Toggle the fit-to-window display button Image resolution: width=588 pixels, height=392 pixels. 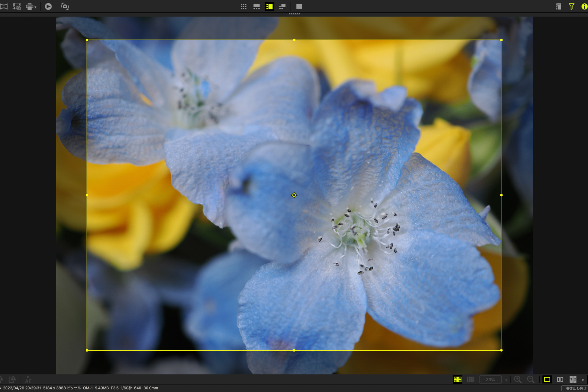[458, 379]
